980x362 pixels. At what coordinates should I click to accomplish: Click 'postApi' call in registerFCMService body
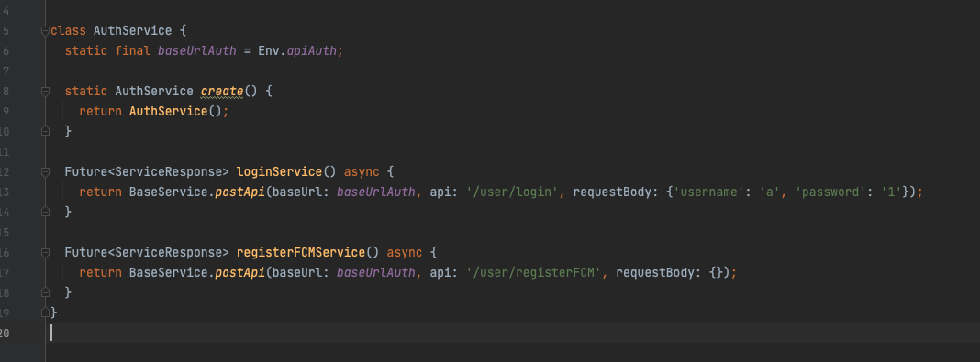240,272
